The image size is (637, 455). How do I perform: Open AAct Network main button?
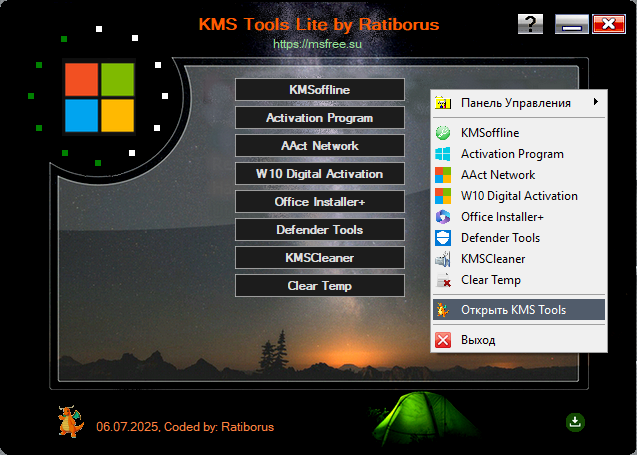tap(320, 145)
